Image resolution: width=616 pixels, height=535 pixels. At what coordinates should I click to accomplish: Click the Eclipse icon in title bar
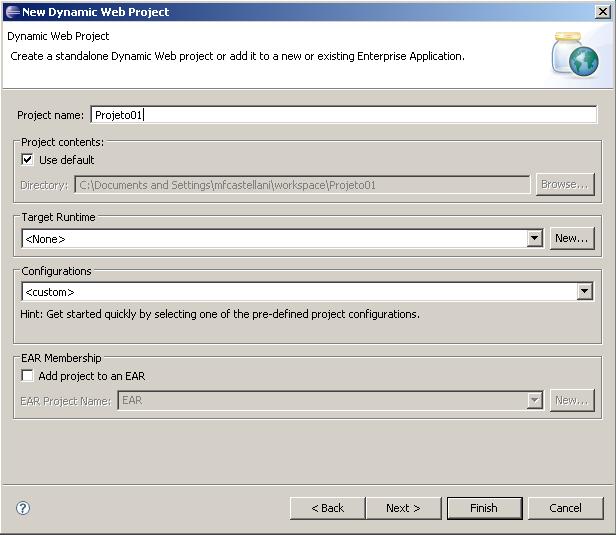click(11, 12)
